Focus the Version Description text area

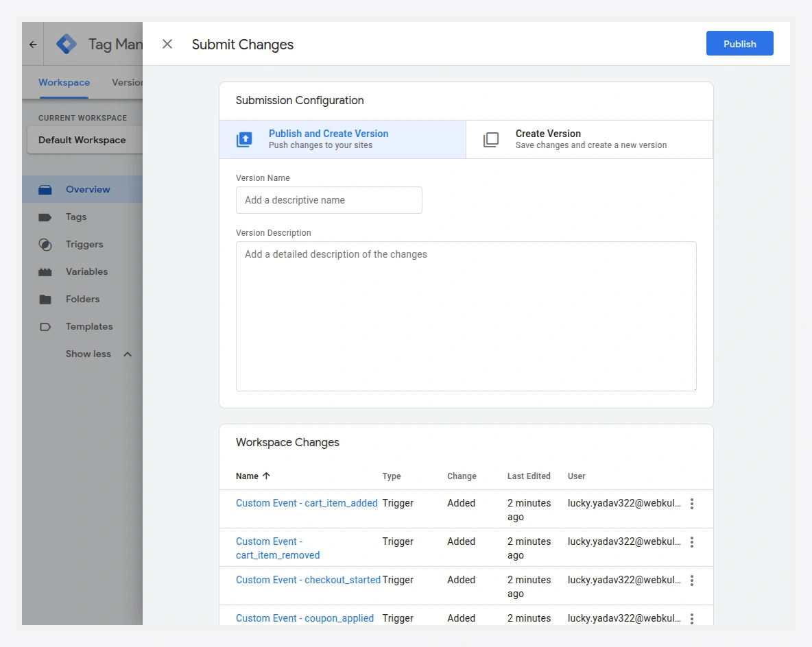pyautogui.click(x=466, y=316)
